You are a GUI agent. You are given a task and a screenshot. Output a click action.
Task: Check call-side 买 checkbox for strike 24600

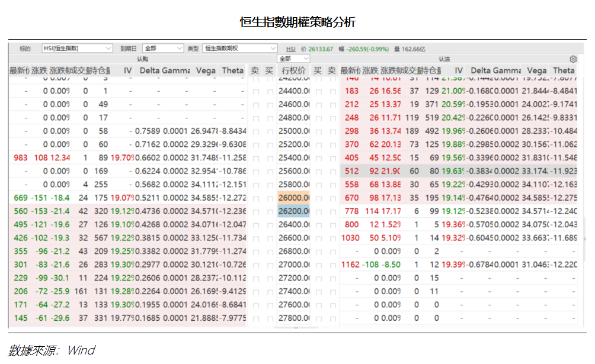(270, 104)
